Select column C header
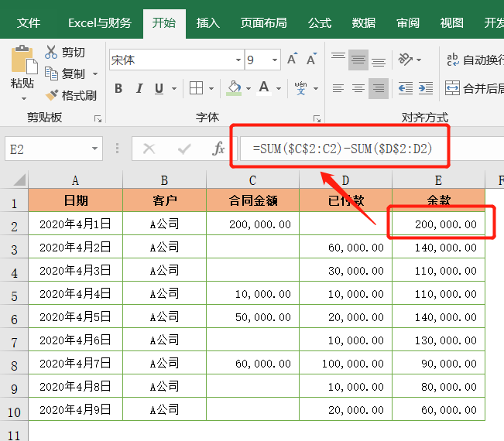The width and height of the screenshot is (504, 441). click(x=252, y=180)
